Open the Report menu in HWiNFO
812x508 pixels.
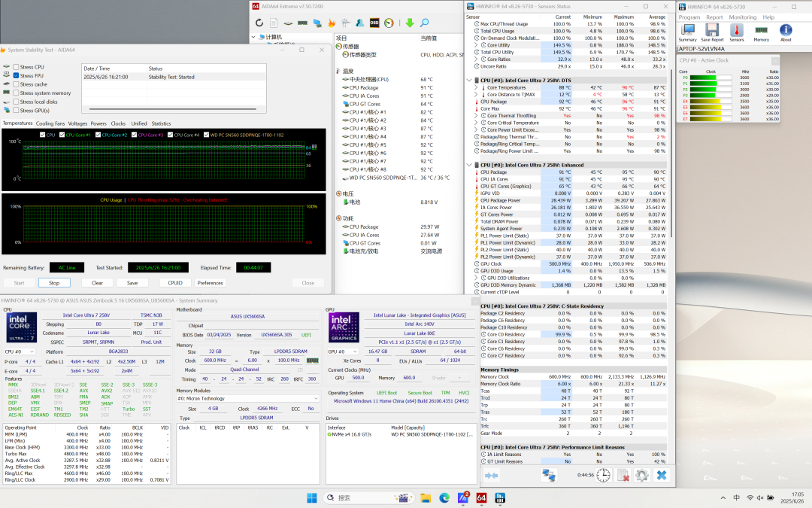coord(714,17)
